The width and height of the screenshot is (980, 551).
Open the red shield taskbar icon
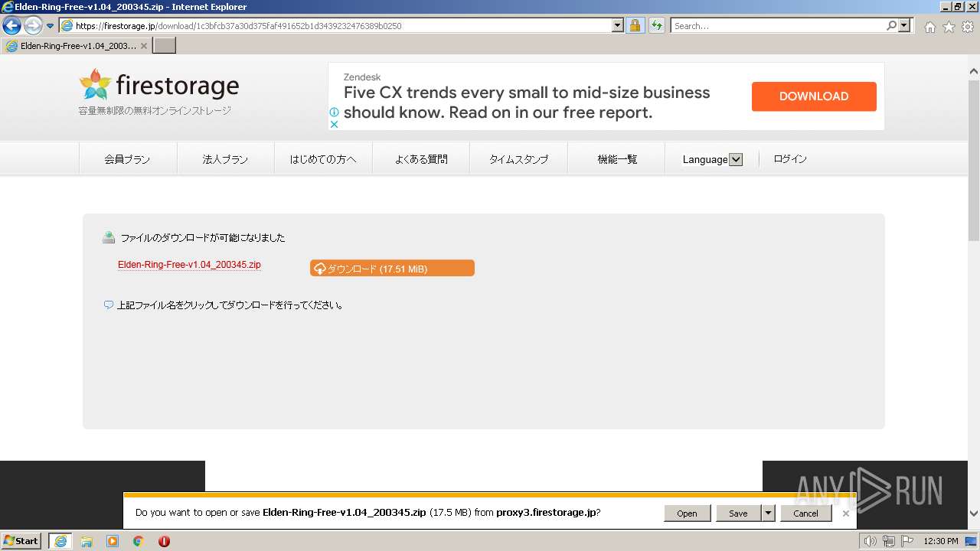click(164, 541)
